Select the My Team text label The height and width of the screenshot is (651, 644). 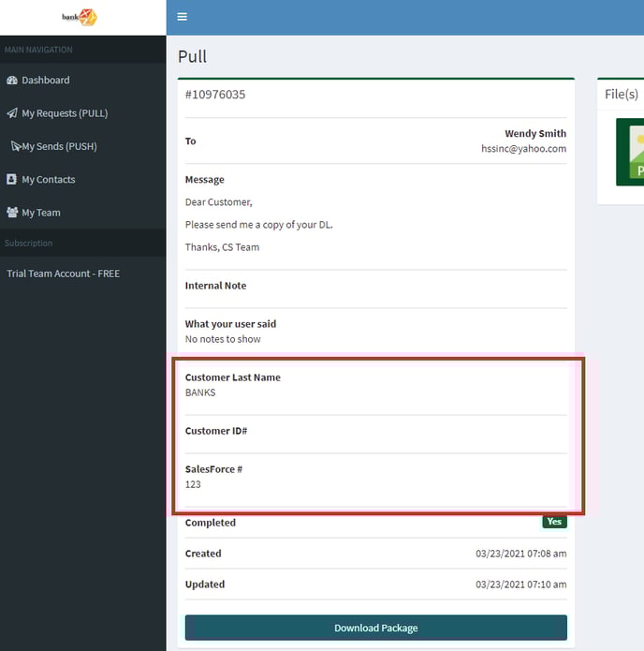point(41,213)
